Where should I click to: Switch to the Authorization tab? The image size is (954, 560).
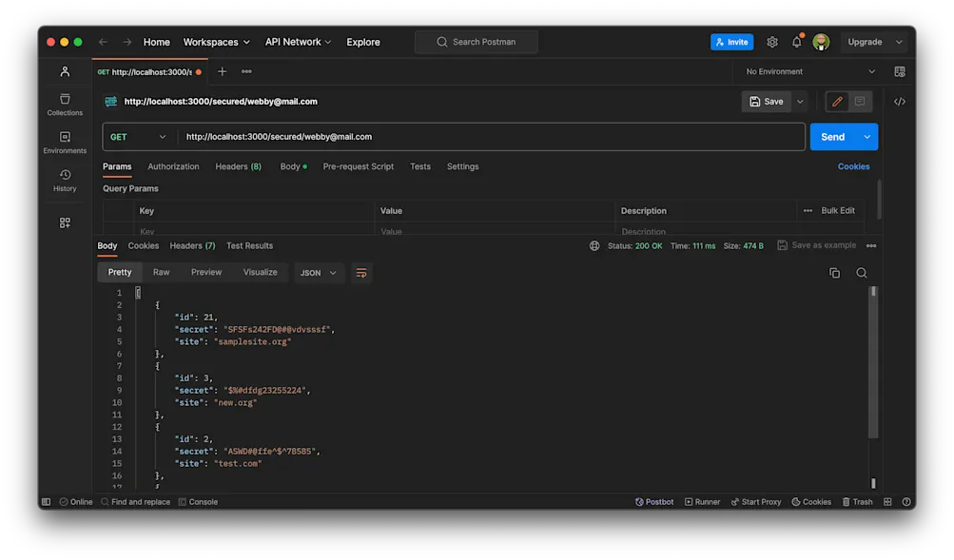click(x=173, y=166)
